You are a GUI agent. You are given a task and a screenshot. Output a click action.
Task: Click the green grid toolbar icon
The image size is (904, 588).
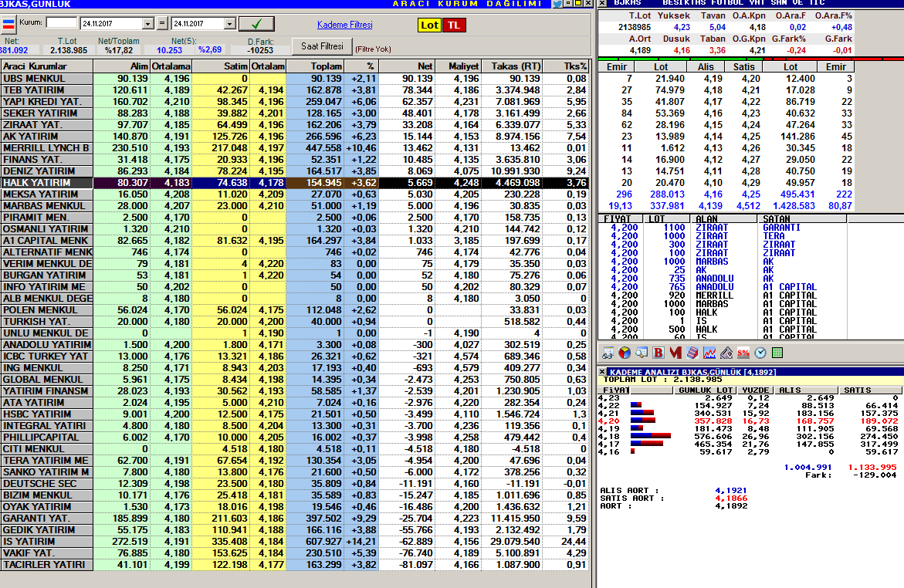point(777,353)
